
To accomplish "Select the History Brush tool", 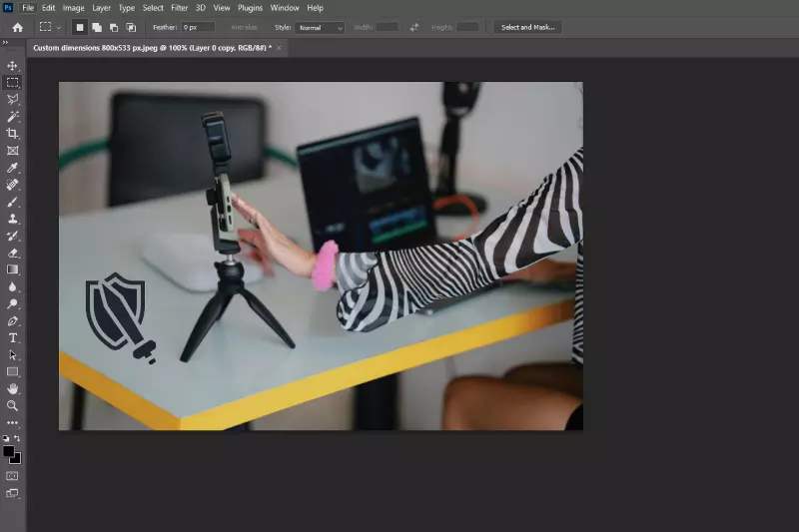I will click(12, 236).
